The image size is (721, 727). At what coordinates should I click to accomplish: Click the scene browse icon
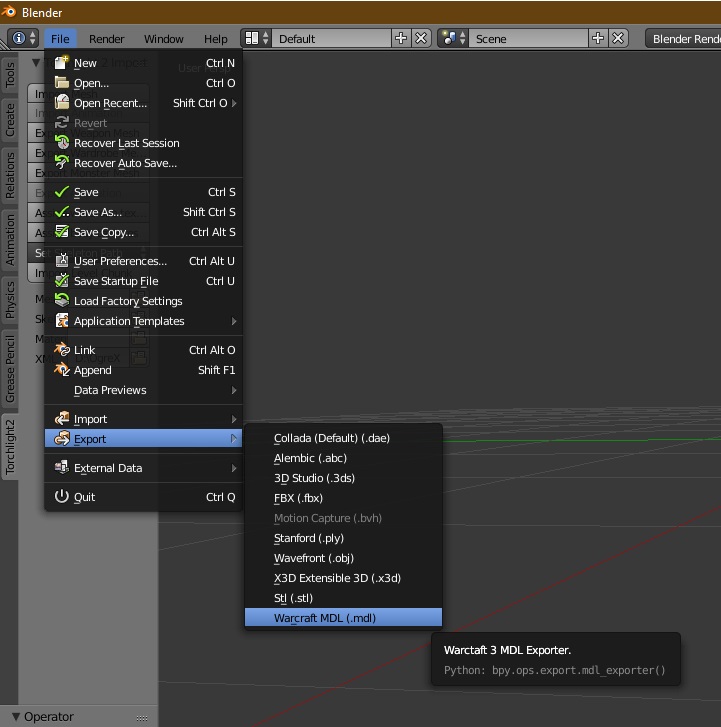(453, 38)
